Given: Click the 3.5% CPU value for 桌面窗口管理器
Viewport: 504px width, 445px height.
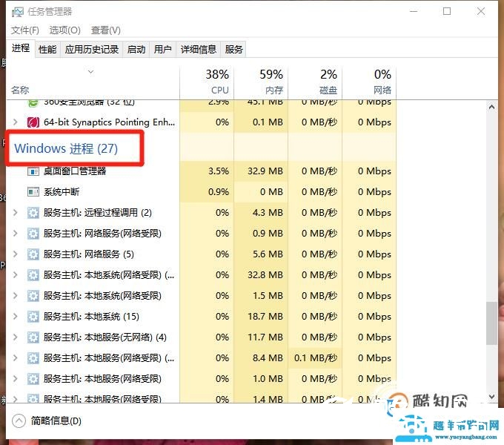Looking at the screenshot, I should (219, 171).
